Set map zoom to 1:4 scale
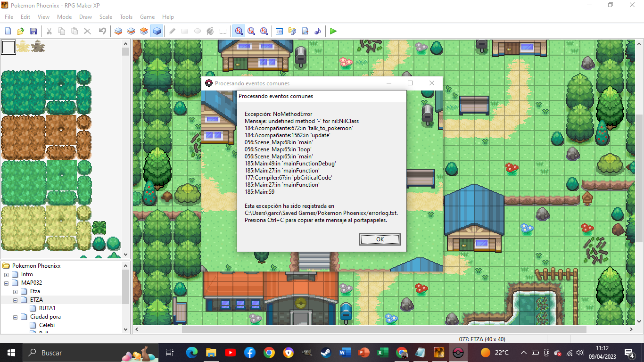Image resolution: width=644 pixels, height=362 pixels. point(264,31)
